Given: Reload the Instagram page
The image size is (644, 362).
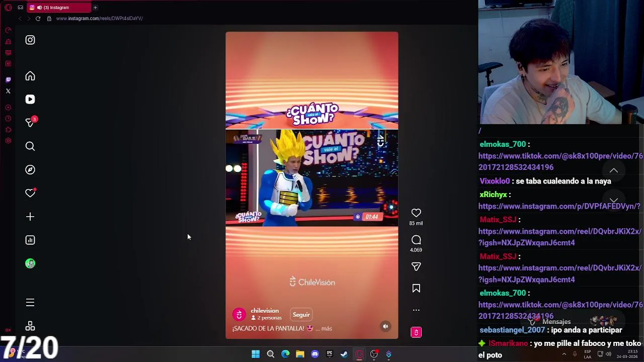Looking at the screenshot, I should (x=38, y=19).
